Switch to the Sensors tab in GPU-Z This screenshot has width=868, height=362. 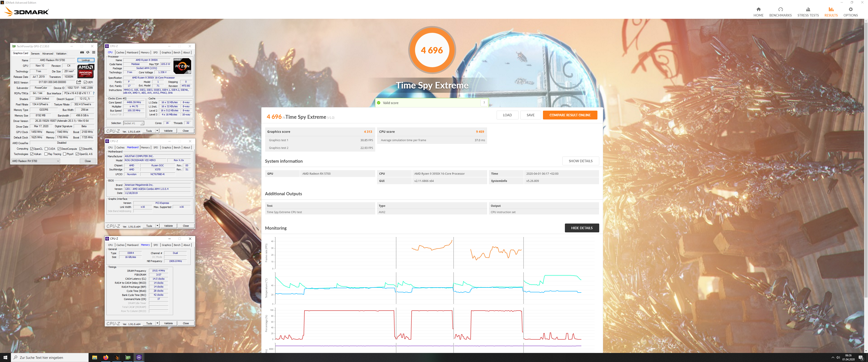point(35,53)
